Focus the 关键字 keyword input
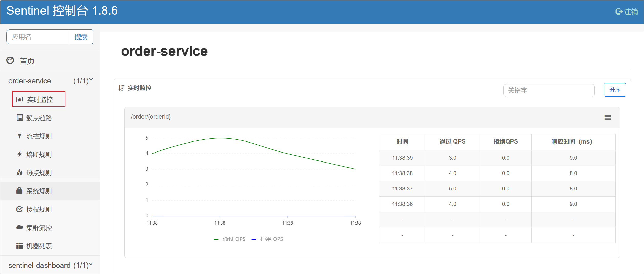Viewport: 644px width, 274px height. 549,90
